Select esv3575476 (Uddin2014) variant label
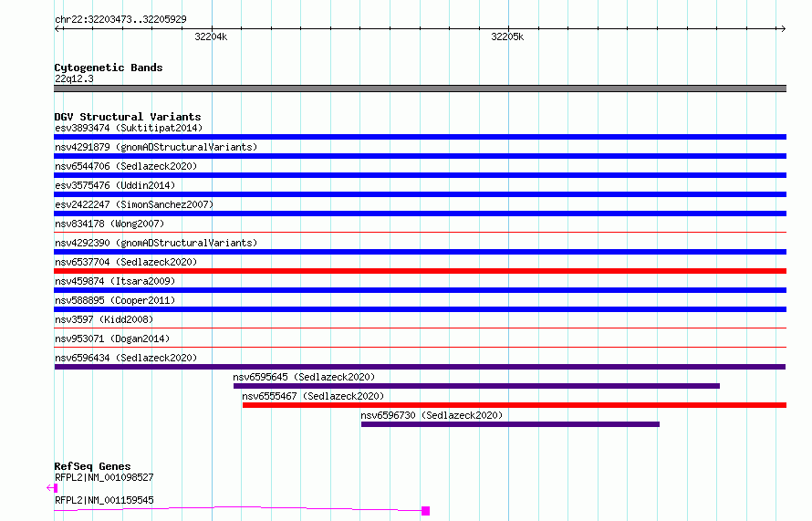Viewport: 812px width, 521px height. (x=115, y=185)
